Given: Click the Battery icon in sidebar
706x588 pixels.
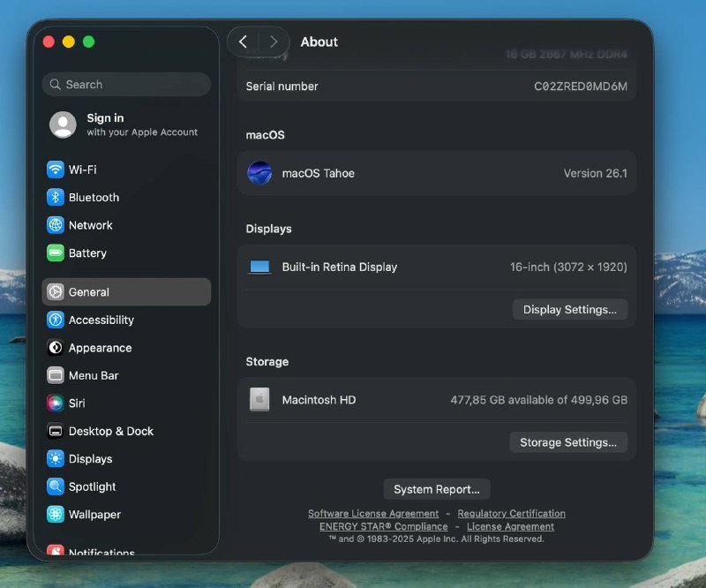Looking at the screenshot, I should pos(55,253).
